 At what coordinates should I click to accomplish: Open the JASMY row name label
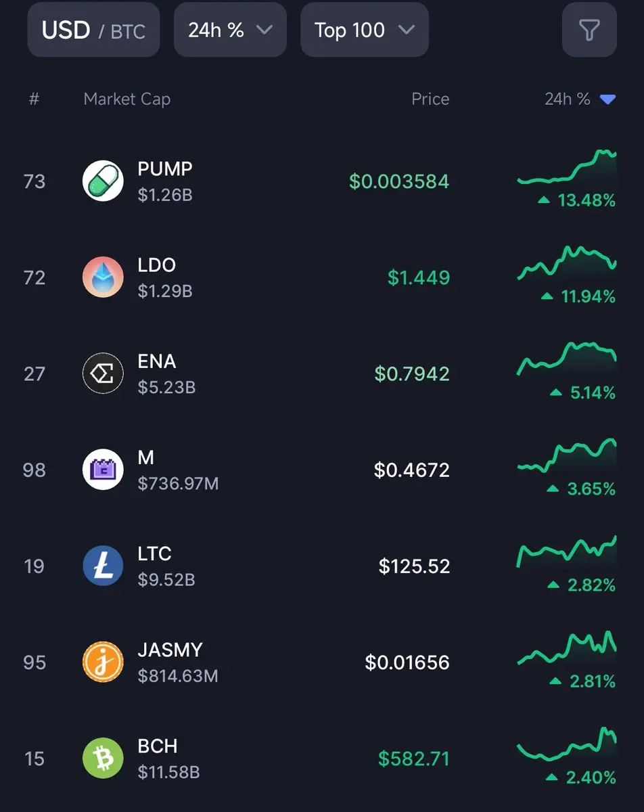[x=170, y=650]
